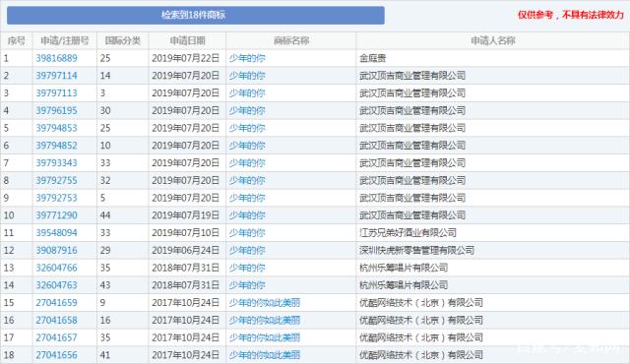
Task: Open trademark name 少年的你 in row 11
Action: (x=247, y=233)
